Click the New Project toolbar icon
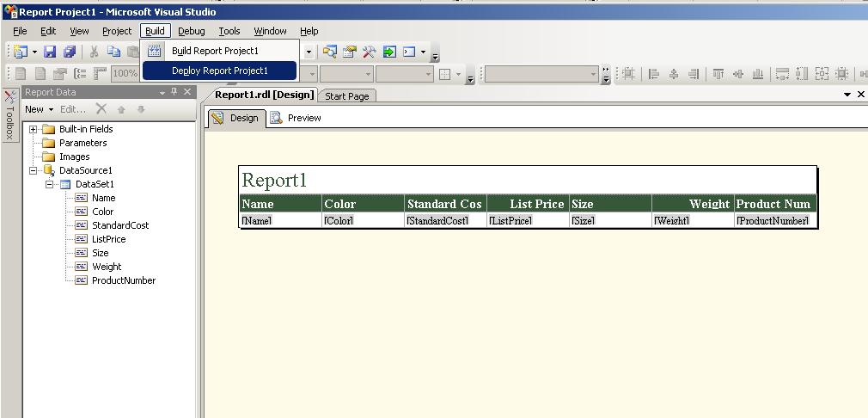Viewport: 868px width, 418px height. (x=21, y=52)
